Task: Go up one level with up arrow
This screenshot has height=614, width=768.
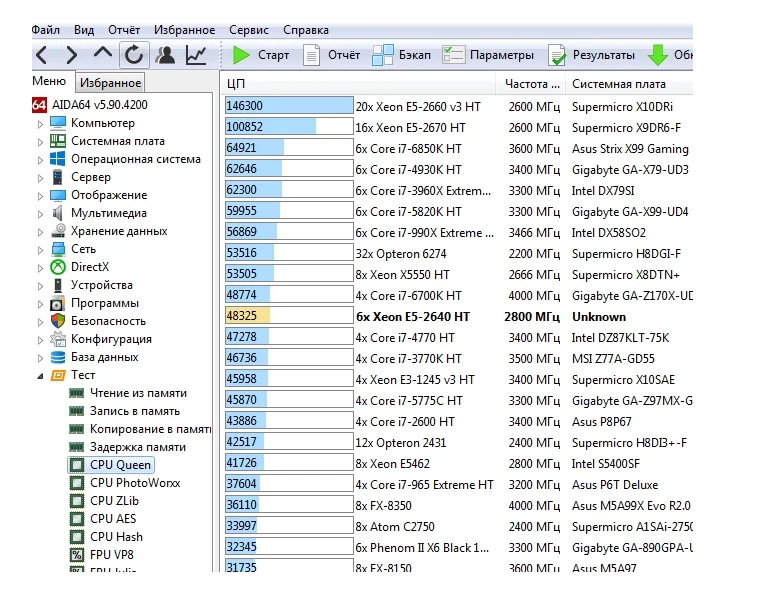Action: point(102,53)
